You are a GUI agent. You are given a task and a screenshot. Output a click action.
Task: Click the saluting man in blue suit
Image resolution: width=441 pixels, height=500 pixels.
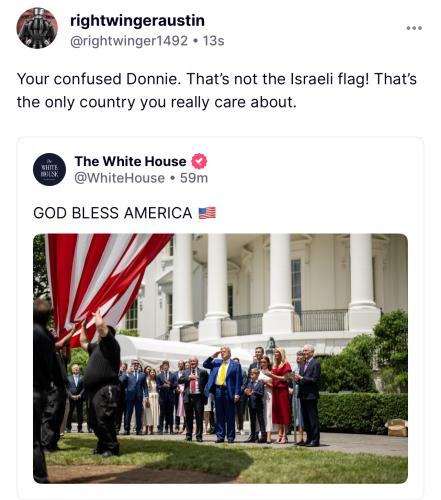tap(224, 394)
